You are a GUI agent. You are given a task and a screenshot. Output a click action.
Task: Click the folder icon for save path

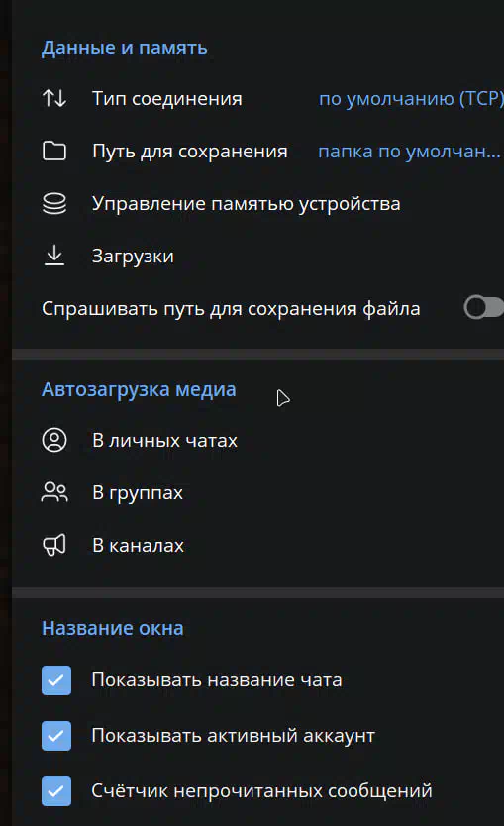click(x=54, y=152)
